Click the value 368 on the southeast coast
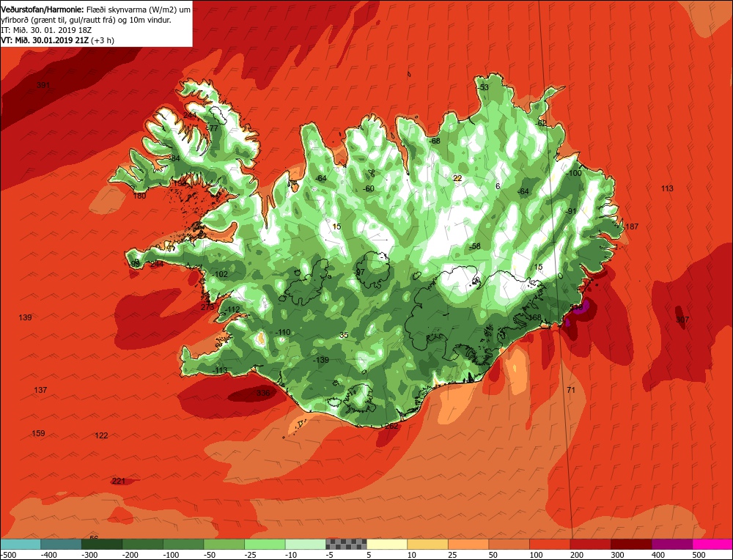Viewport: 733px width, 560px height. pyautogui.click(x=535, y=317)
